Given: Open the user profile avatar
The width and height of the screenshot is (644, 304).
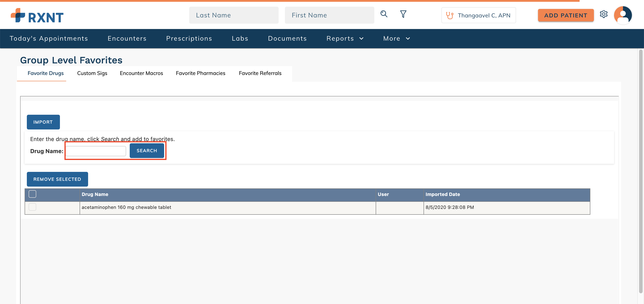Looking at the screenshot, I should (623, 15).
